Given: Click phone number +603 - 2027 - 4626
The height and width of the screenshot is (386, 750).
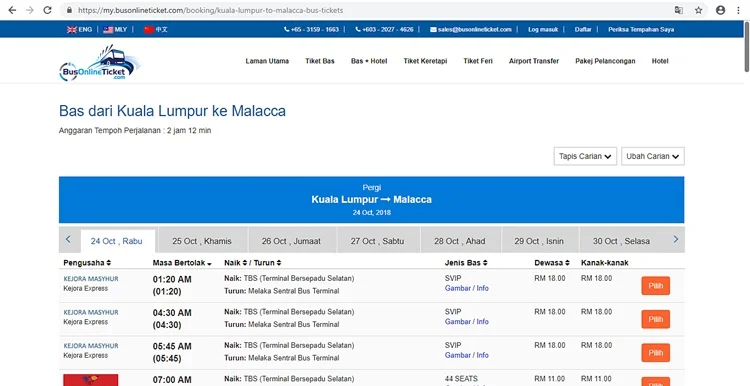Looking at the screenshot, I should pos(385,29).
